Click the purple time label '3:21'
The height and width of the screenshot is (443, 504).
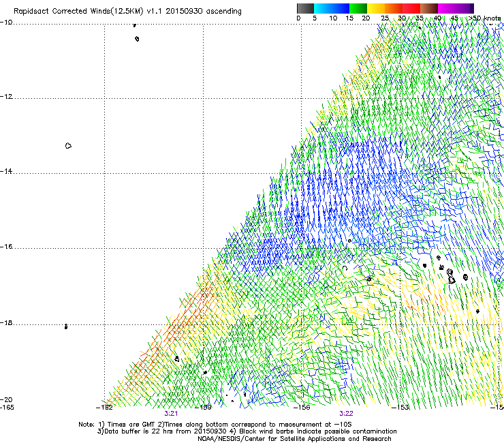pyautogui.click(x=171, y=414)
